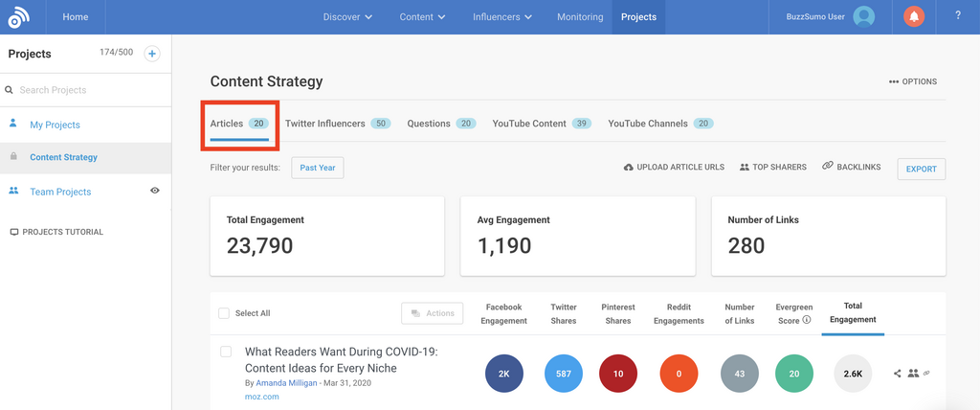Open Amanda Milligan author link

pyautogui.click(x=286, y=383)
